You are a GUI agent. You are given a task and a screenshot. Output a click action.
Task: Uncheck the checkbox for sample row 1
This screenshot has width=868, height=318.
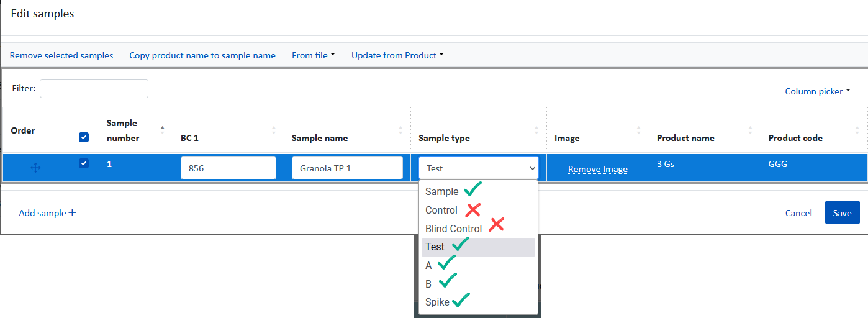pyautogui.click(x=84, y=163)
